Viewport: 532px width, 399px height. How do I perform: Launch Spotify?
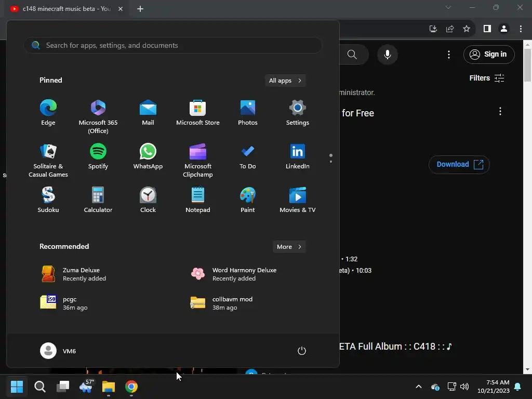pyautogui.click(x=98, y=156)
